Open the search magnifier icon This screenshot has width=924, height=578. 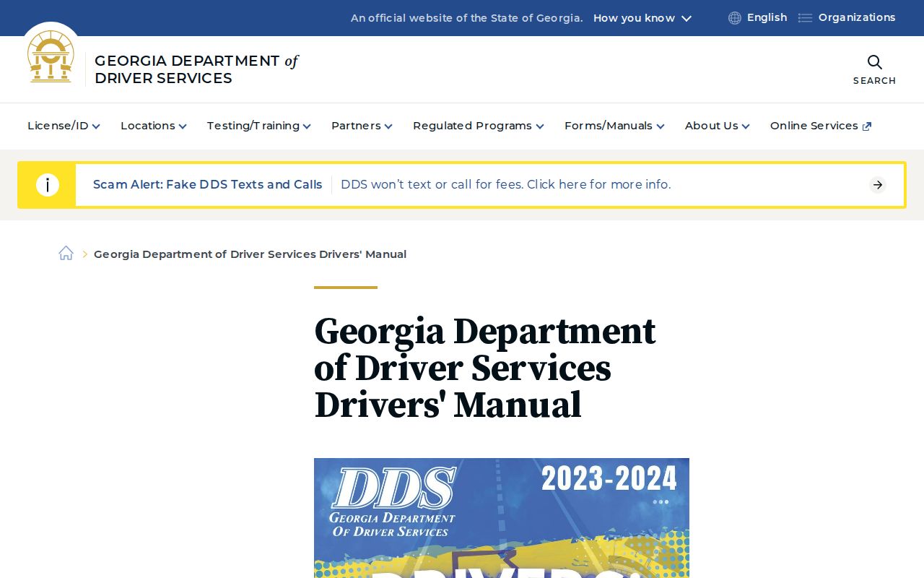pos(874,62)
